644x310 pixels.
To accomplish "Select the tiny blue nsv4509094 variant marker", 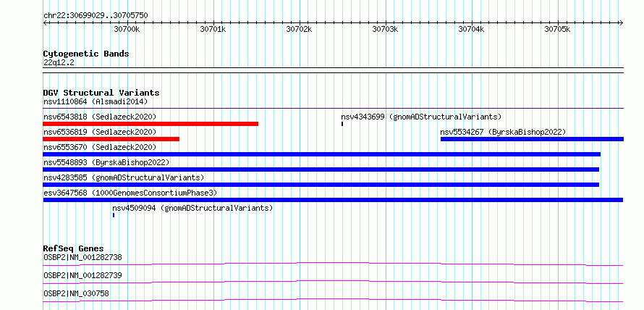I will coord(114,215).
